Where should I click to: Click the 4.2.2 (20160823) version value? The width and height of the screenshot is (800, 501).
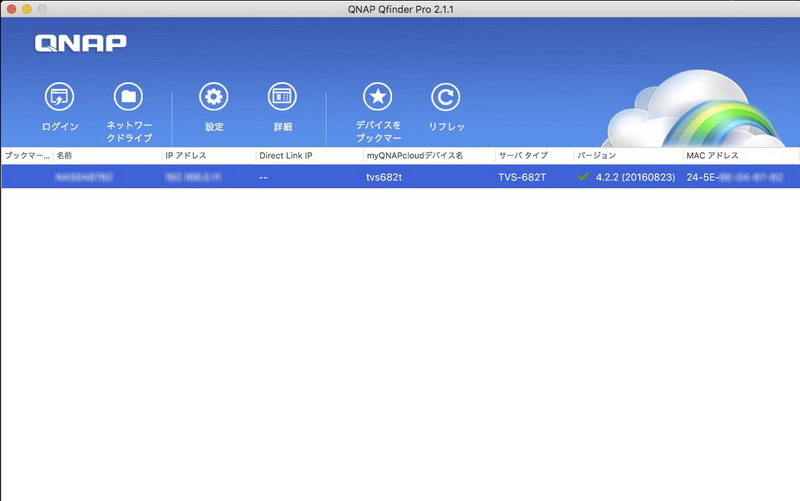tap(635, 177)
